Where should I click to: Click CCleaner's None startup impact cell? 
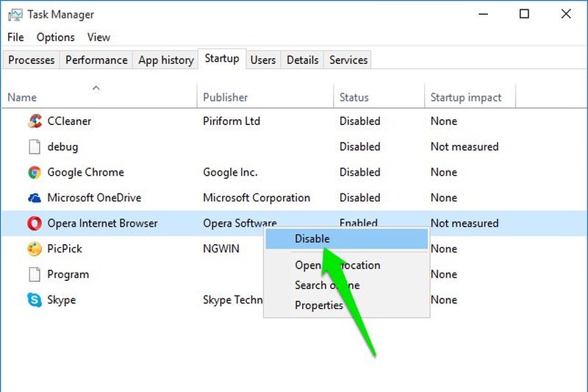coord(444,121)
